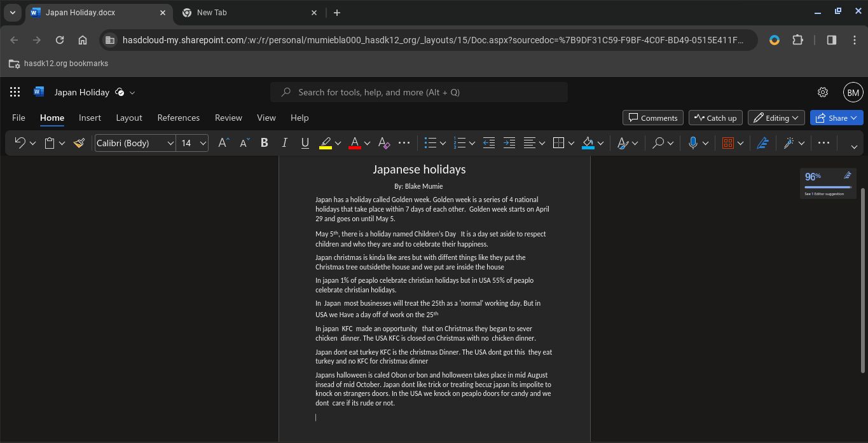Expand the font size 14 dropdown
This screenshot has height=443, width=868.
203,143
